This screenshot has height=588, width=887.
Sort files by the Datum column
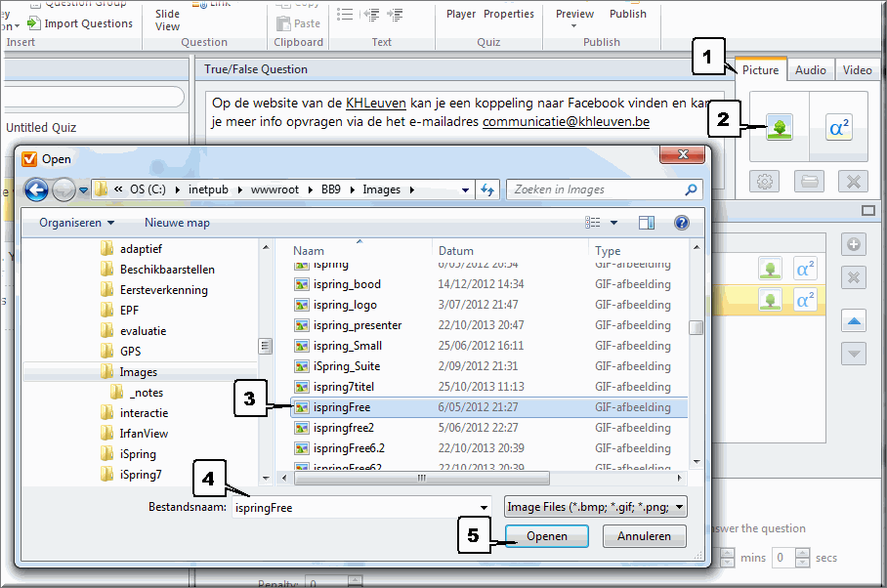coord(456,250)
